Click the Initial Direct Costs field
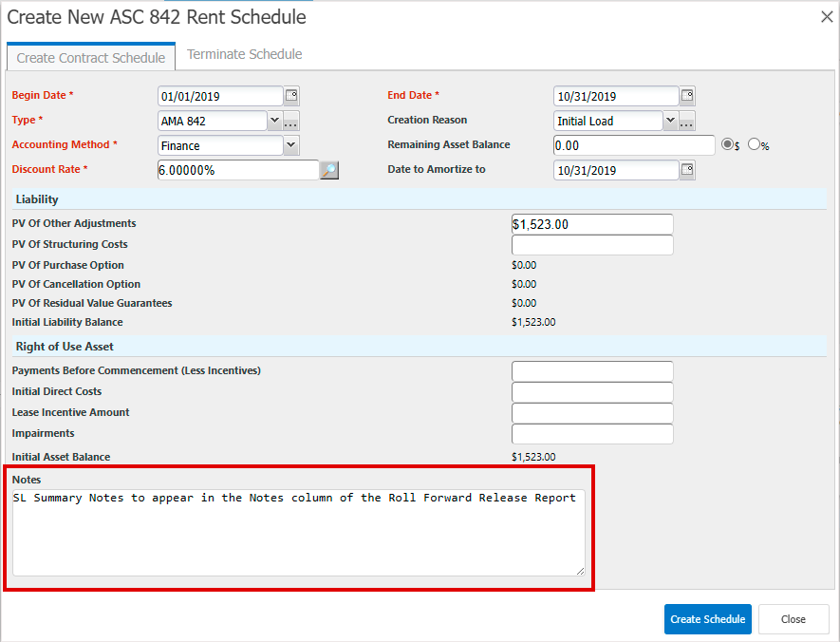Viewport: 840px width, 642px height. [592, 392]
